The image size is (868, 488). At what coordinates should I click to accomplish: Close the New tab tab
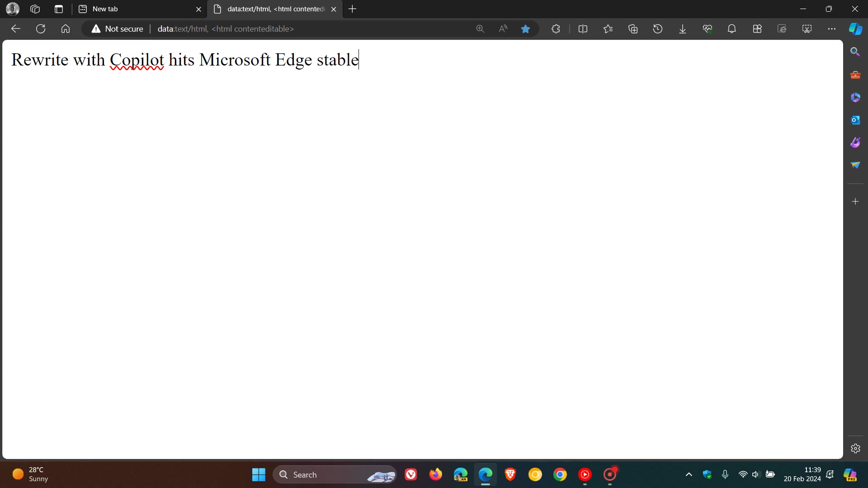tap(198, 9)
